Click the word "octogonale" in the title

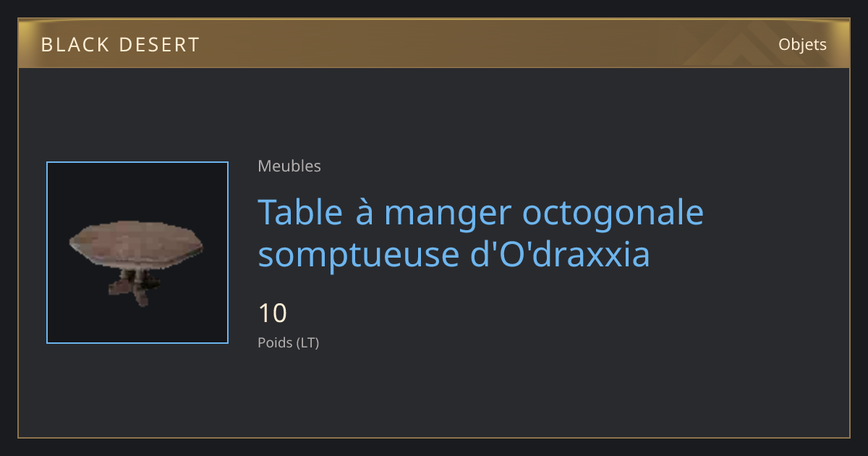613,214
